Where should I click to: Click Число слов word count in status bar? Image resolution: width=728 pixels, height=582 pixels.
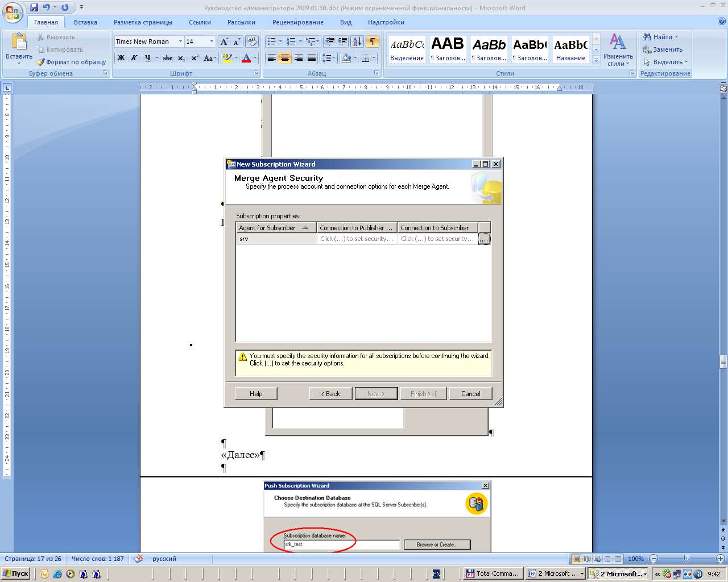pos(97,559)
